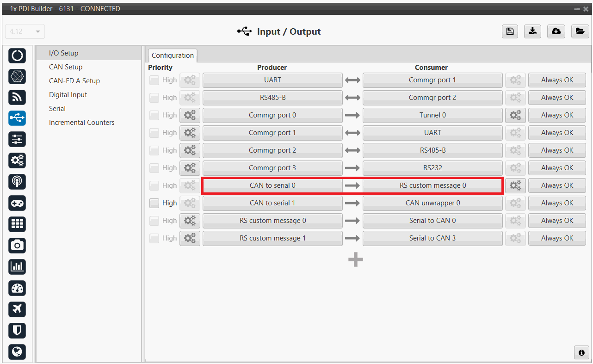Select the gamepad icon in left sidebar
Viewport: 593px width, 364px height.
[x=17, y=203]
